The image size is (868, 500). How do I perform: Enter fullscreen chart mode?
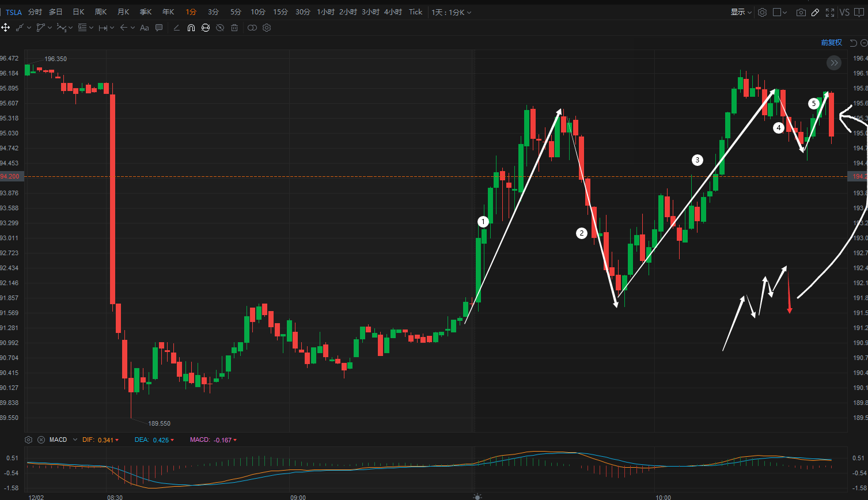pyautogui.click(x=830, y=12)
